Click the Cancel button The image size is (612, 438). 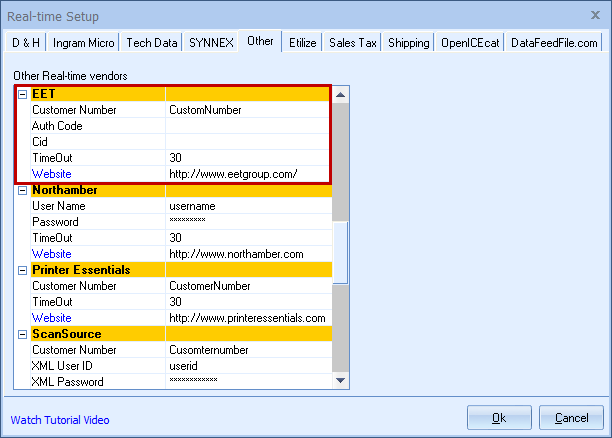coord(571,418)
